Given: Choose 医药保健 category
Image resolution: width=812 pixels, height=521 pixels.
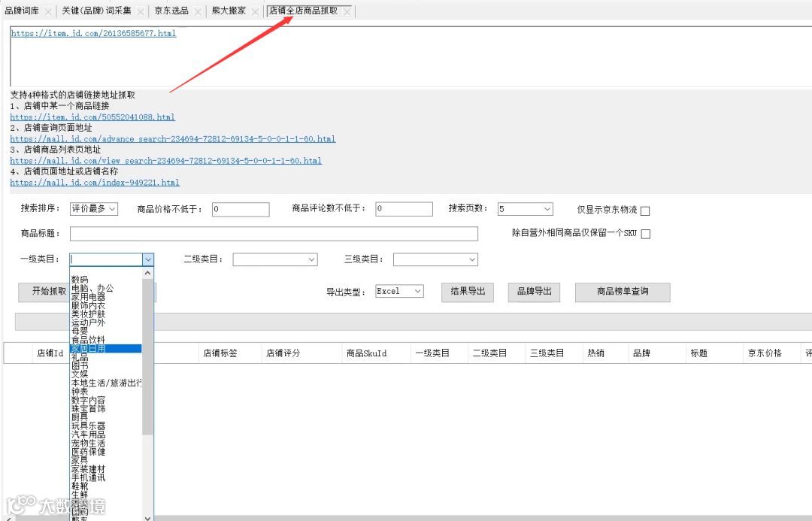Looking at the screenshot, I should pos(88,452).
